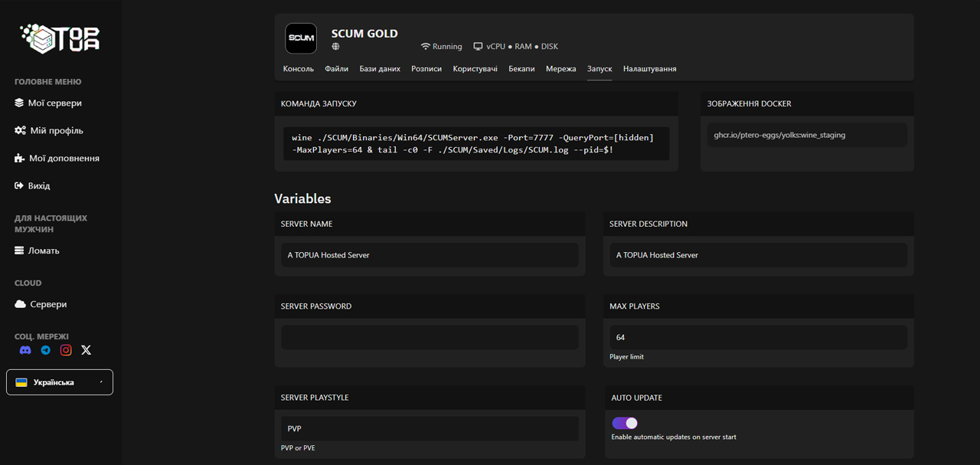Viewport: 980px width, 465px height.
Task: Open the Telegram social icon
Action: [46, 350]
